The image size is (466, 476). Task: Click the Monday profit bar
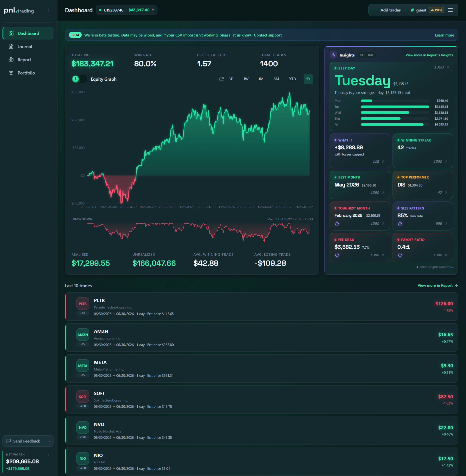click(366, 101)
